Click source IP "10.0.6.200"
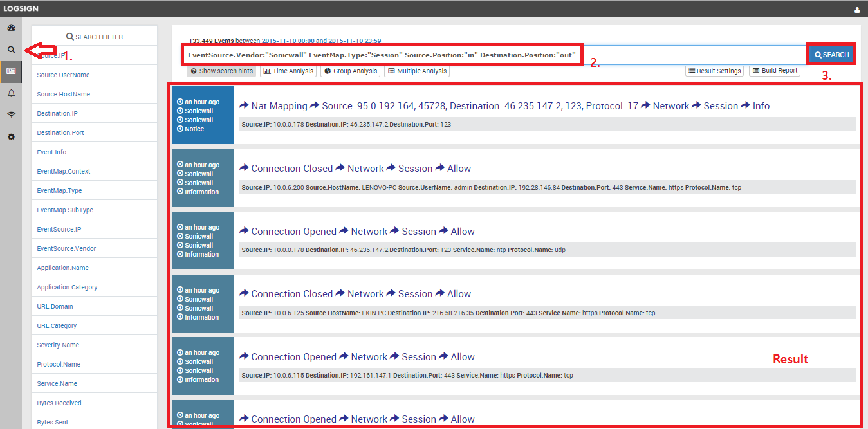Viewport: 868px width, 429px height. pyautogui.click(x=288, y=187)
